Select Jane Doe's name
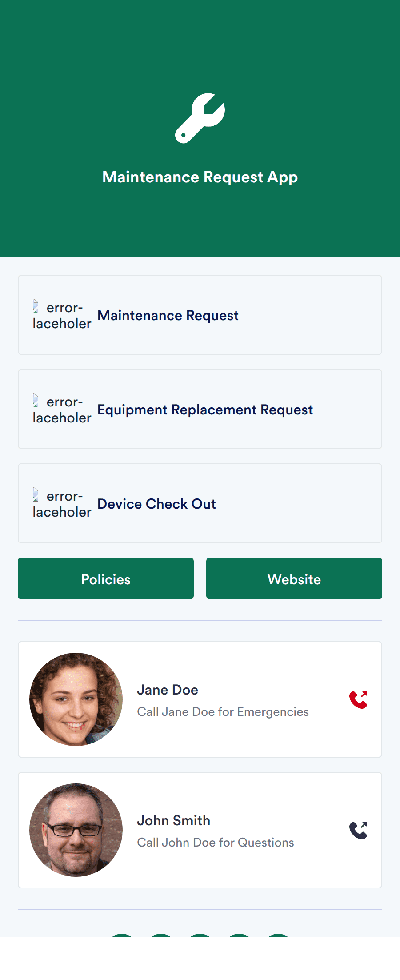This screenshot has height=980, width=400. 168,690
